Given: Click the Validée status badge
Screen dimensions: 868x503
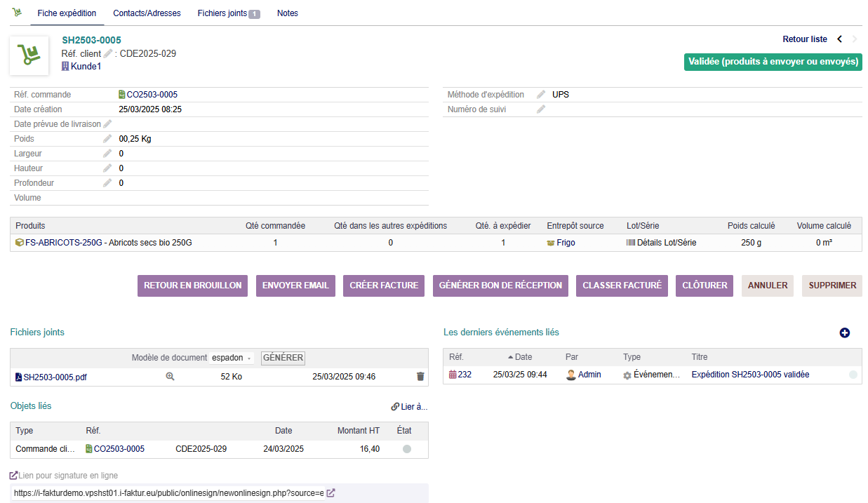Looking at the screenshot, I should [x=773, y=62].
